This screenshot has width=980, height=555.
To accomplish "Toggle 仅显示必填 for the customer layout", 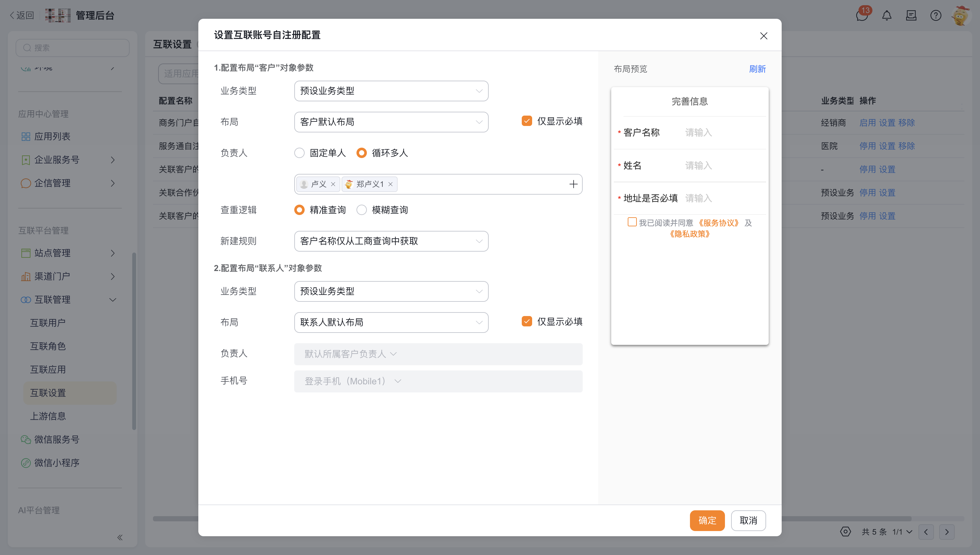I will pyautogui.click(x=526, y=121).
